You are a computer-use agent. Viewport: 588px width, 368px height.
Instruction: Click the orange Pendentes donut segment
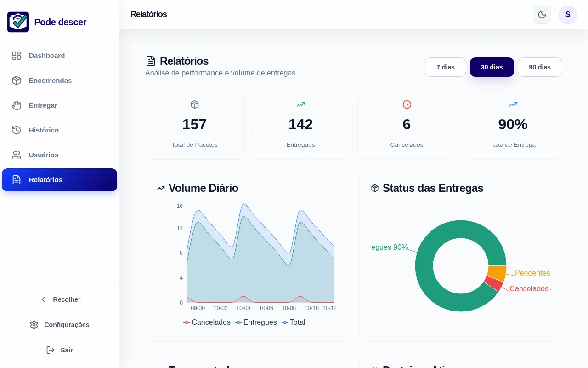pyautogui.click(x=496, y=273)
